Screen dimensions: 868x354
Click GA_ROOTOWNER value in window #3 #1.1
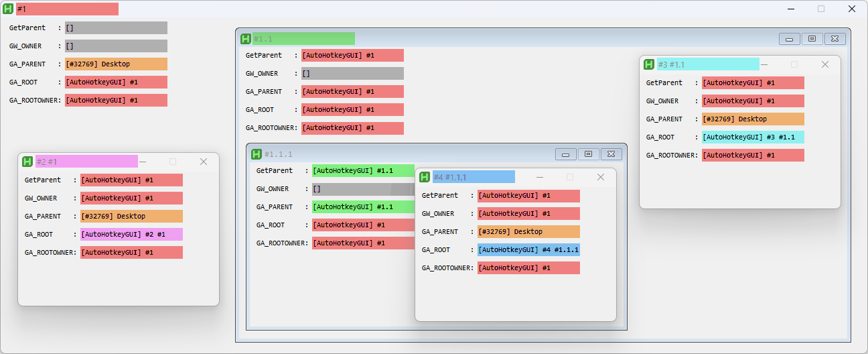(x=753, y=156)
